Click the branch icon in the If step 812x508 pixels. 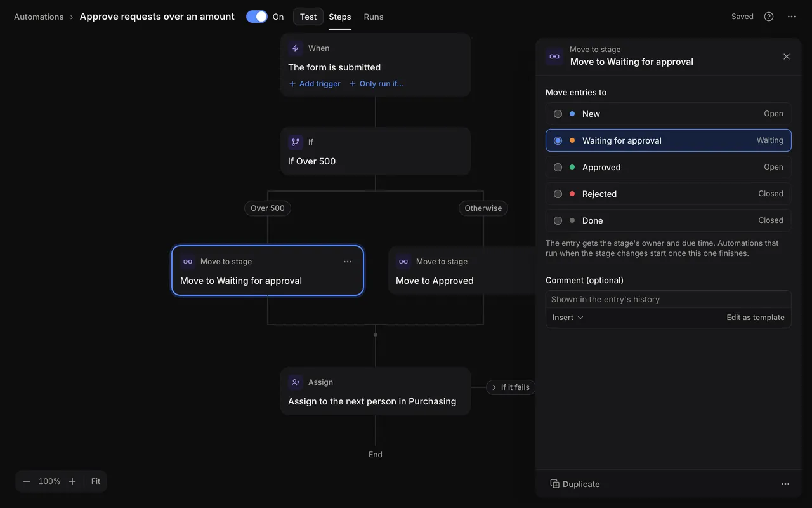(296, 142)
